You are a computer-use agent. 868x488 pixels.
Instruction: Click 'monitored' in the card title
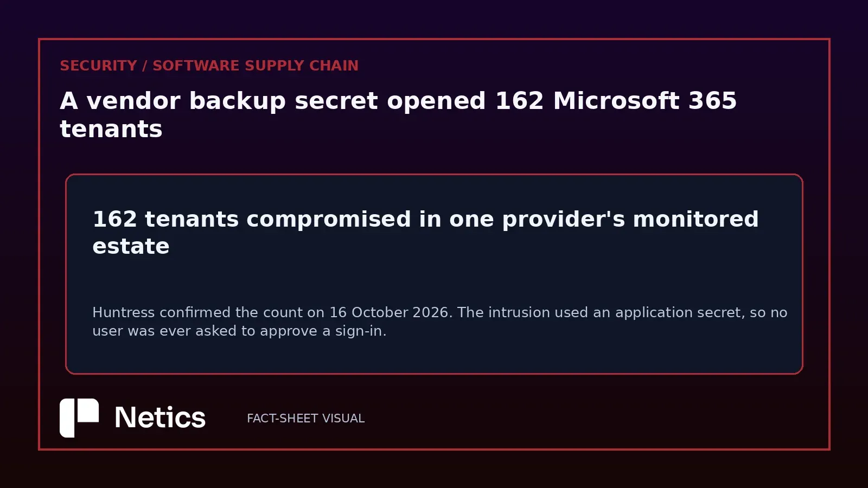click(695, 219)
